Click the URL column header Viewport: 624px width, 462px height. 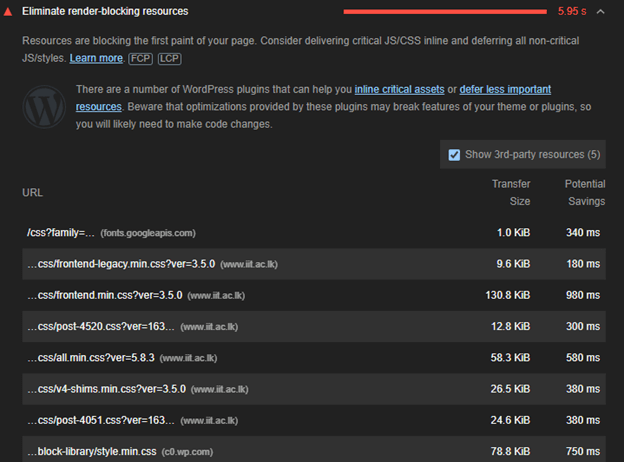coord(32,192)
